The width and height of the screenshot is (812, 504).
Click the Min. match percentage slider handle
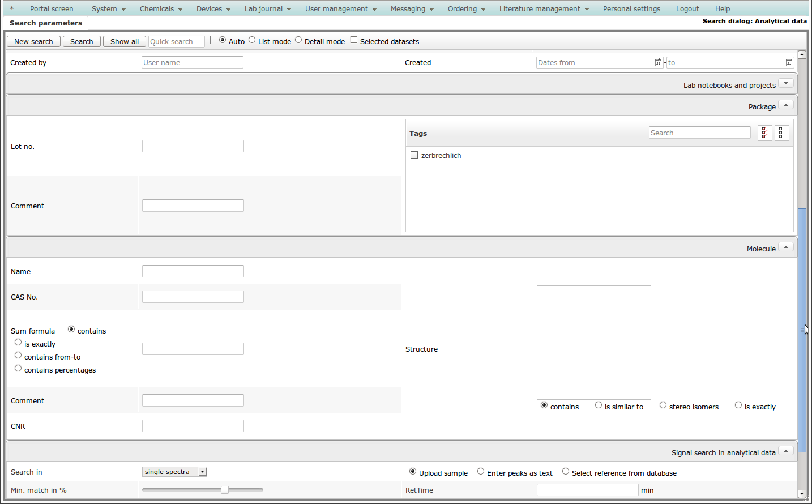click(225, 490)
